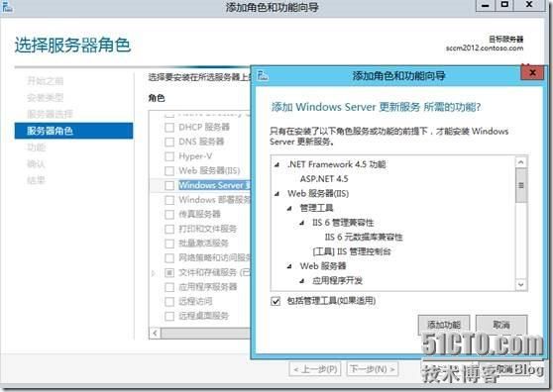Minimize the main wizard window
This screenshot has height=392, width=553.
(x=486, y=6)
